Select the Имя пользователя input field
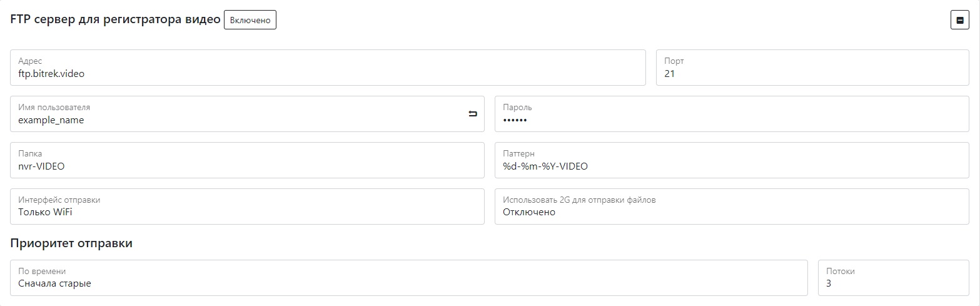Screen dimensions: 980x306 tap(247, 114)
